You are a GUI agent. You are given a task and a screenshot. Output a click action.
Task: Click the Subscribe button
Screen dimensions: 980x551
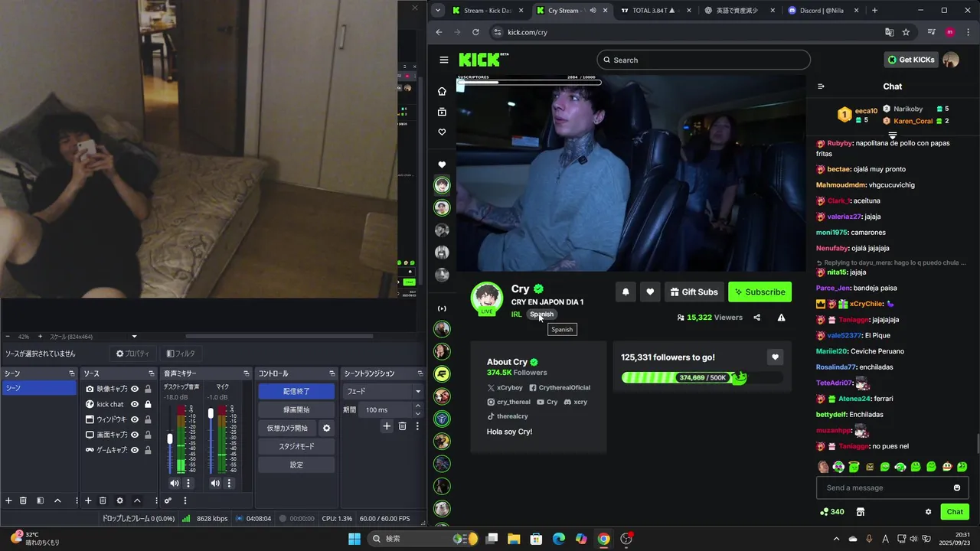[x=759, y=292]
